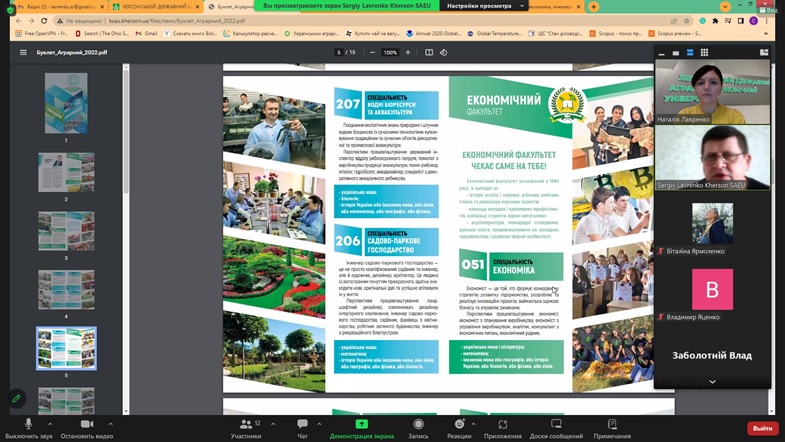Screen dimensions: 785x442
Task: Click the thumbnail sidebar scrollbar
Action: coord(126,130)
